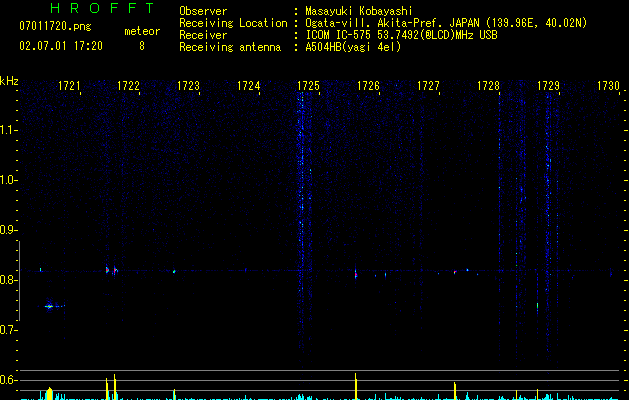Select the Receiver label
The image size is (629, 400).
coord(203,35)
